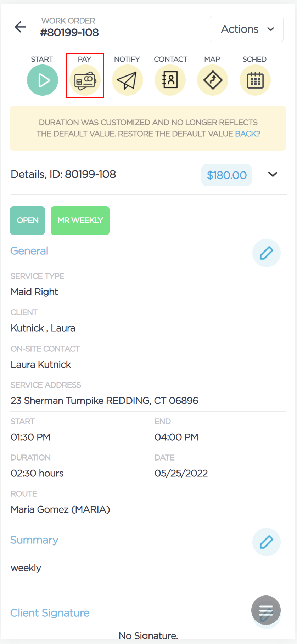Open the Map directions icon
The height and width of the screenshot is (644, 297).
[x=213, y=80]
